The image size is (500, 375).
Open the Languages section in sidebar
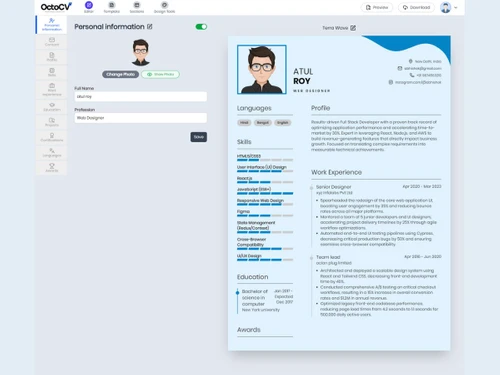click(x=52, y=153)
